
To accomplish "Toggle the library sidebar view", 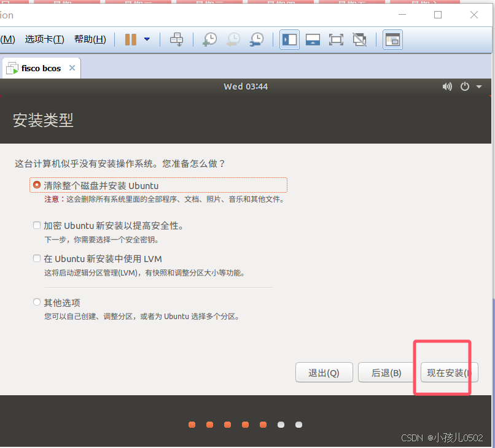I will [x=289, y=39].
